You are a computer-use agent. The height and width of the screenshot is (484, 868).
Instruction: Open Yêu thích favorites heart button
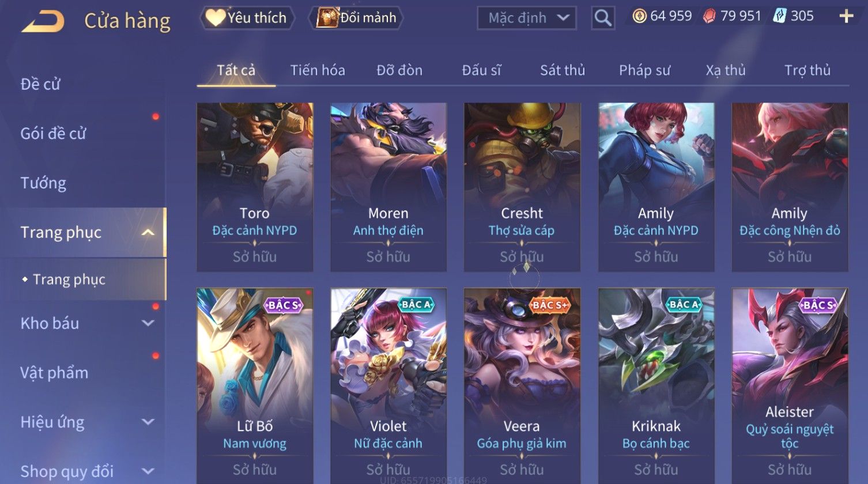click(x=247, y=18)
